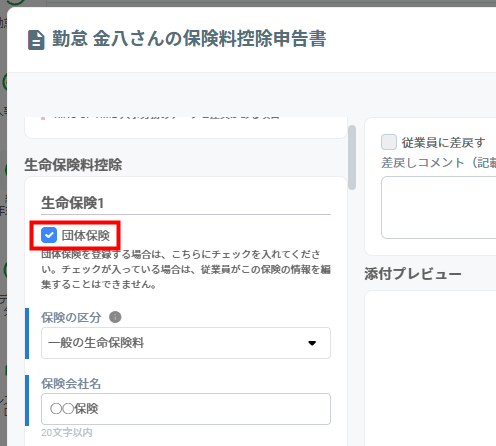
Task: Click the 添付プレビュー heading
Action: click(413, 274)
